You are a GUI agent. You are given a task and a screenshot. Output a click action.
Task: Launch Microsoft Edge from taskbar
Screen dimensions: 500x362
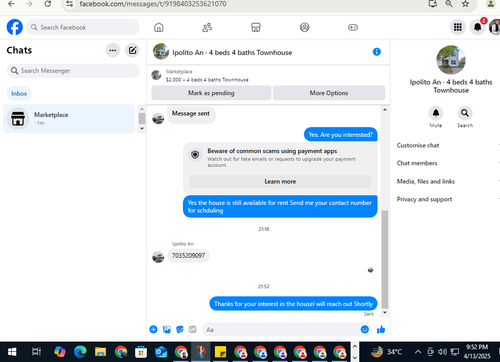(80, 352)
